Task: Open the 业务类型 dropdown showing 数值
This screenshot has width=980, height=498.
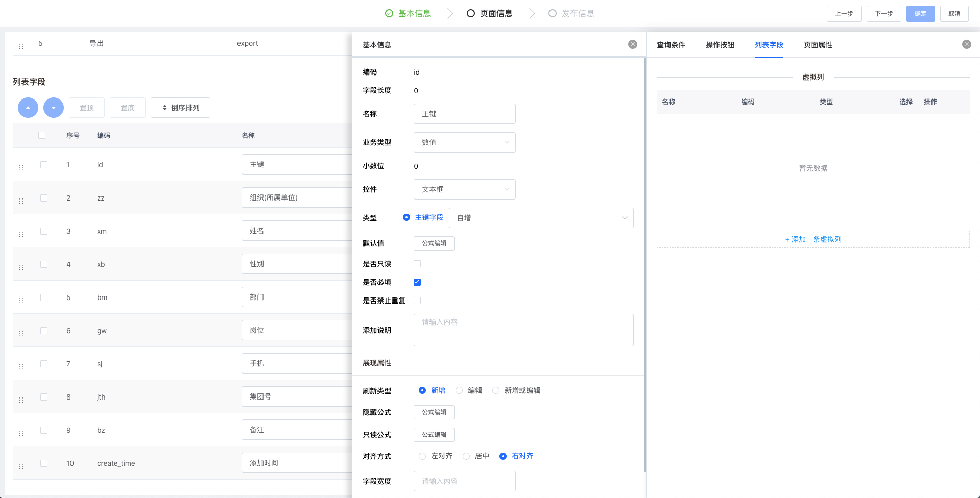Action: click(465, 142)
